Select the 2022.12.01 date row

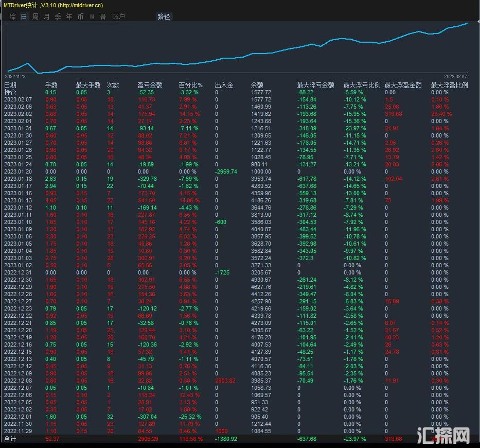(18, 417)
